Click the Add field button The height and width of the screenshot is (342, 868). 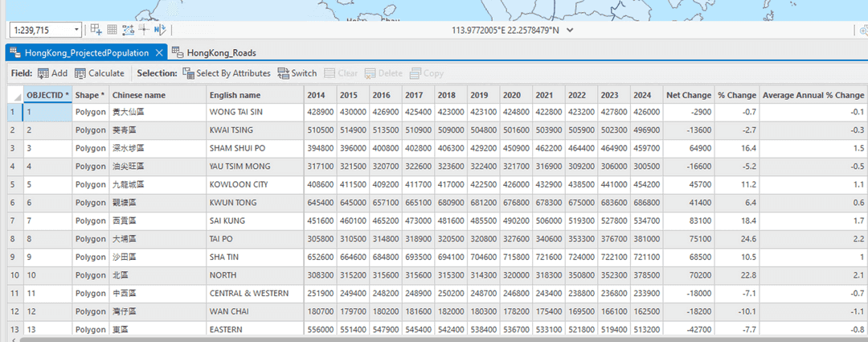point(52,73)
